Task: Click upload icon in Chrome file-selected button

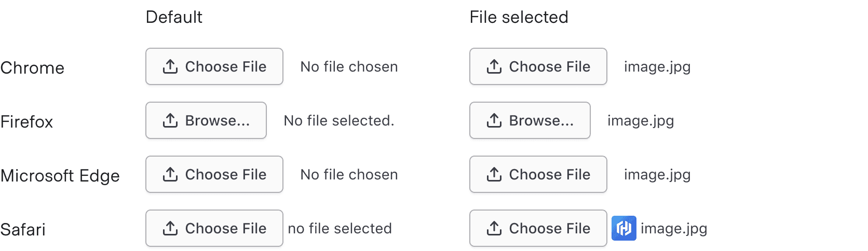Action: click(494, 66)
